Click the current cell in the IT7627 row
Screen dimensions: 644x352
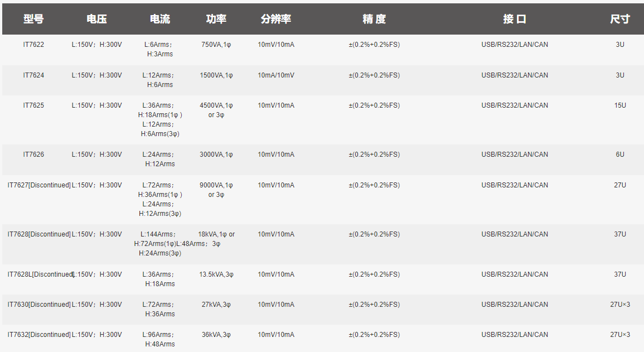coord(160,199)
